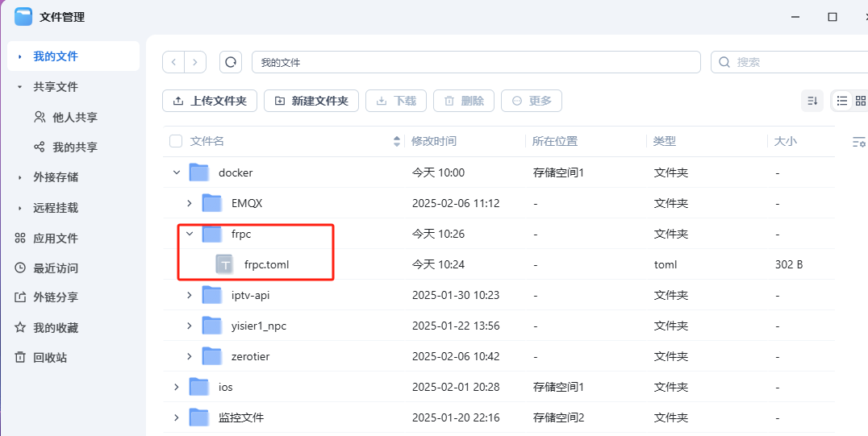Collapse the docker folder
The image size is (868, 436).
(x=177, y=172)
